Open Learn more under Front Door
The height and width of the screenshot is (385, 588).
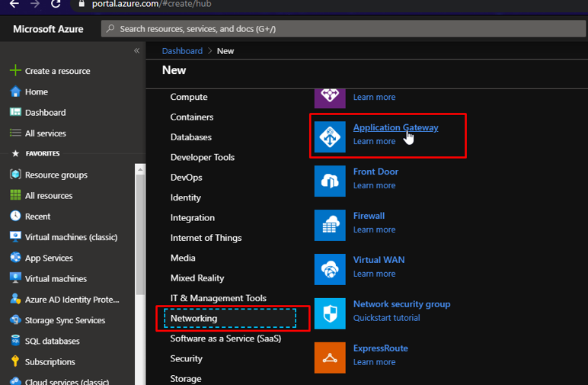pyautogui.click(x=374, y=185)
